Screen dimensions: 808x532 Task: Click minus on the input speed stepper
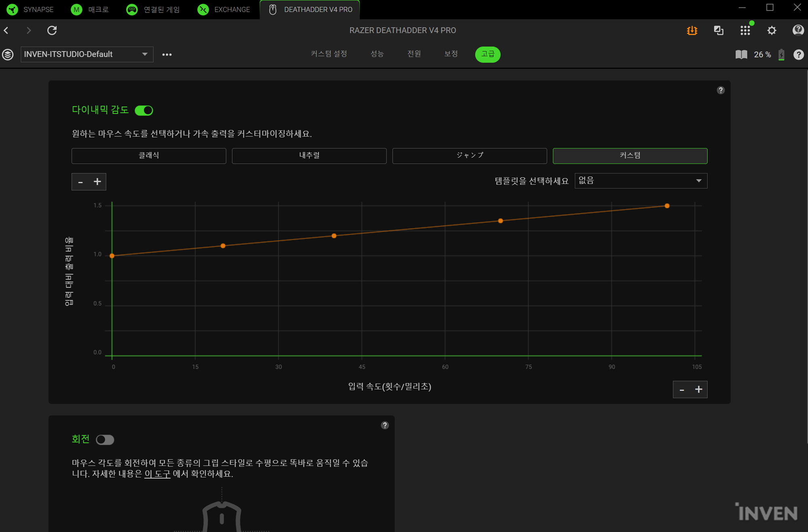682,390
